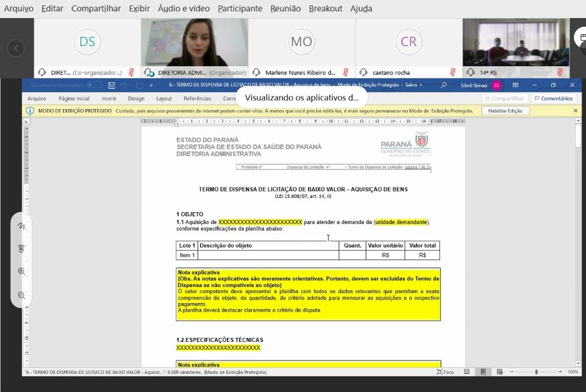The height and width of the screenshot is (392, 586).
Task: Click Habilitar Edição button
Action: pyautogui.click(x=506, y=110)
